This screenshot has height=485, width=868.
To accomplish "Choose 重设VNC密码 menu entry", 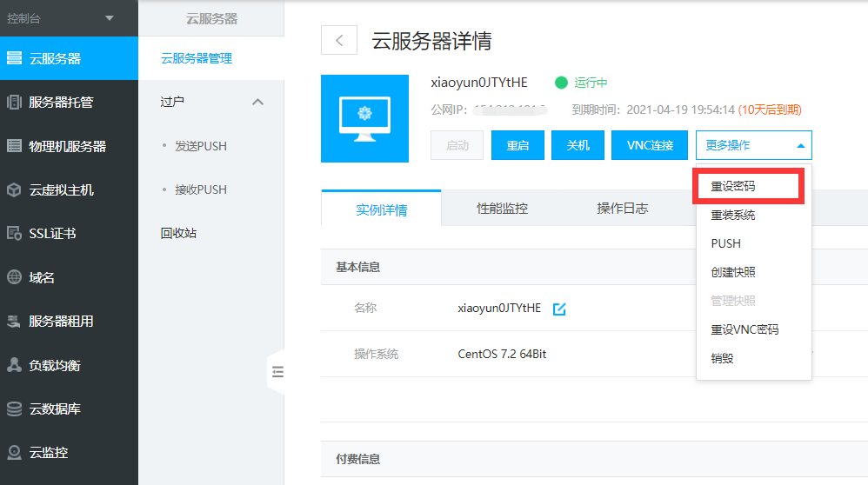I will (744, 330).
